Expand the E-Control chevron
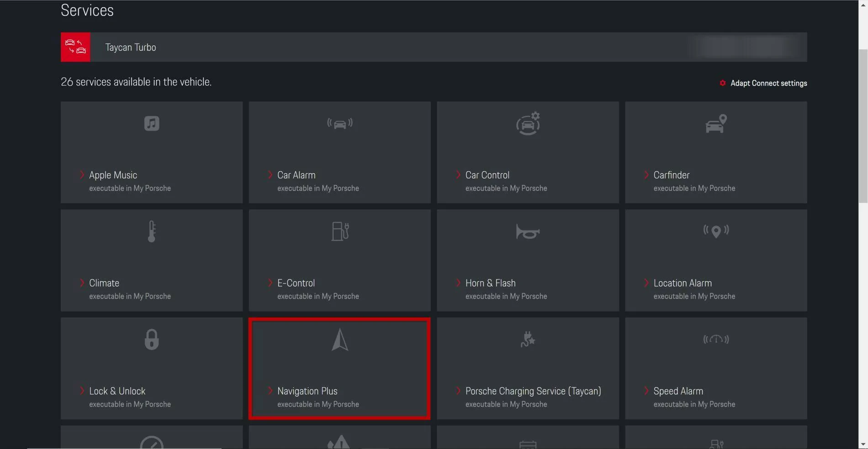Viewport: 868px width, 449px height. pyautogui.click(x=270, y=283)
